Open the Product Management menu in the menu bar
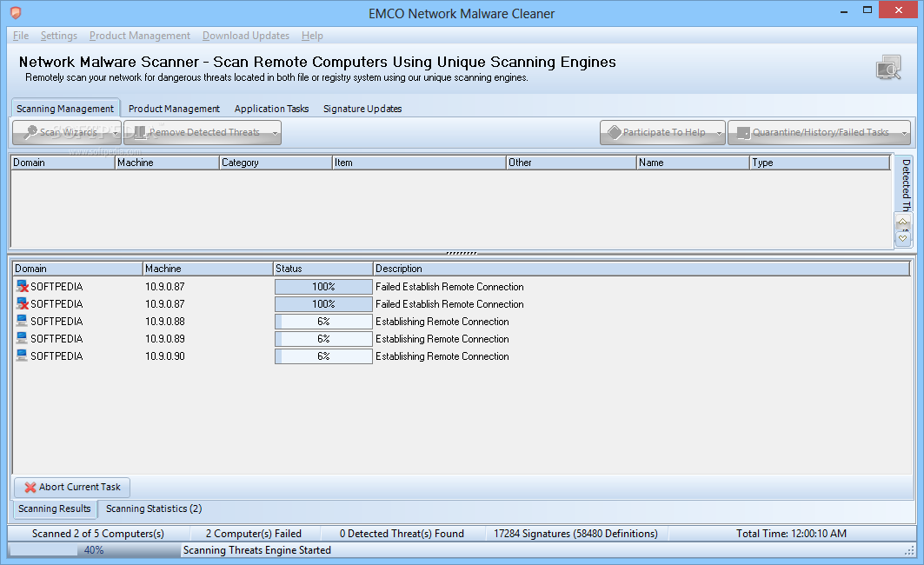 pyautogui.click(x=140, y=36)
